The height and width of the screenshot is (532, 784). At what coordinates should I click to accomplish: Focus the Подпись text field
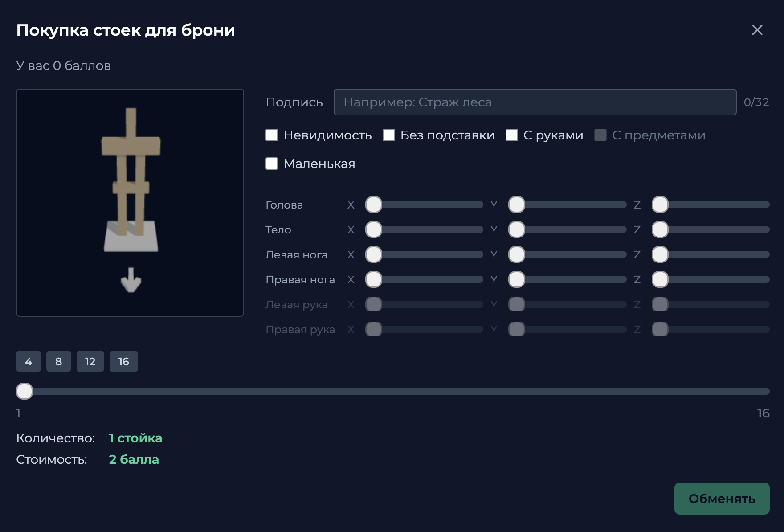click(535, 102)
